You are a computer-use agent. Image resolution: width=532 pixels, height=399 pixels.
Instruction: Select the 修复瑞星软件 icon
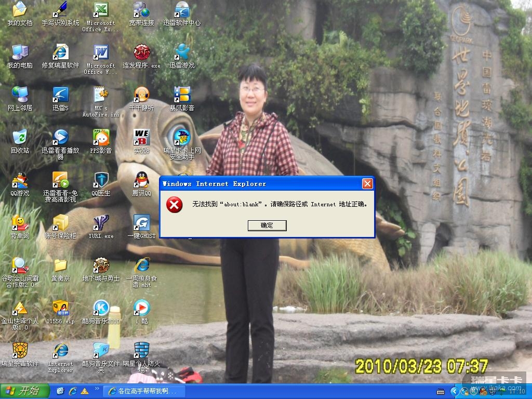tap(60, 56)
